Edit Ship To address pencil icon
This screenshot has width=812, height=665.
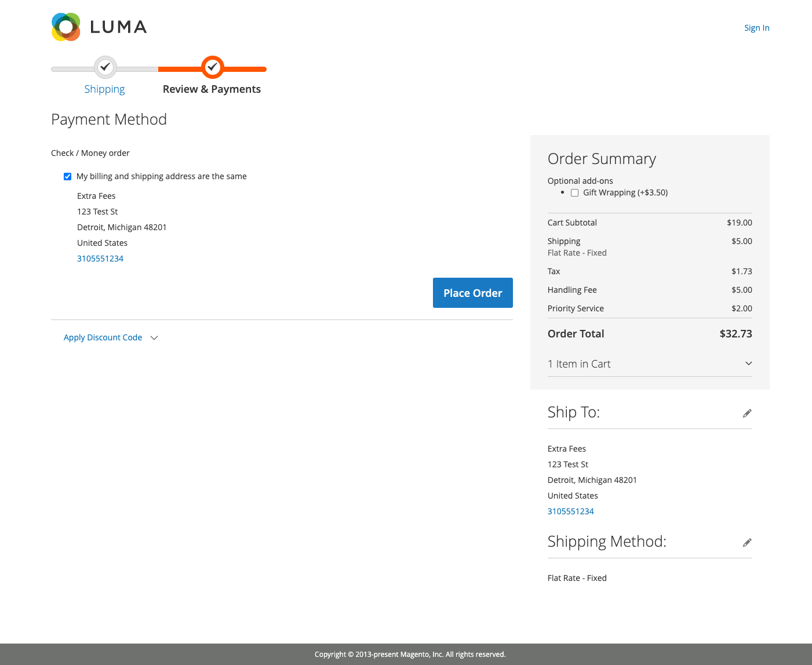[x=747, y=413]
